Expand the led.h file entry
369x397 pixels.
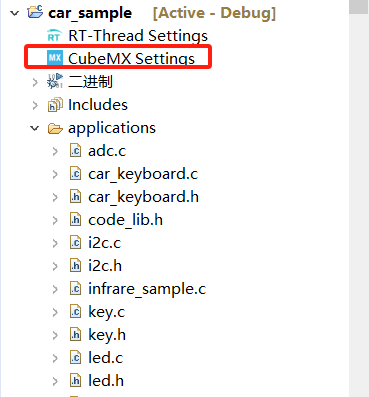[x=55, y=381]
